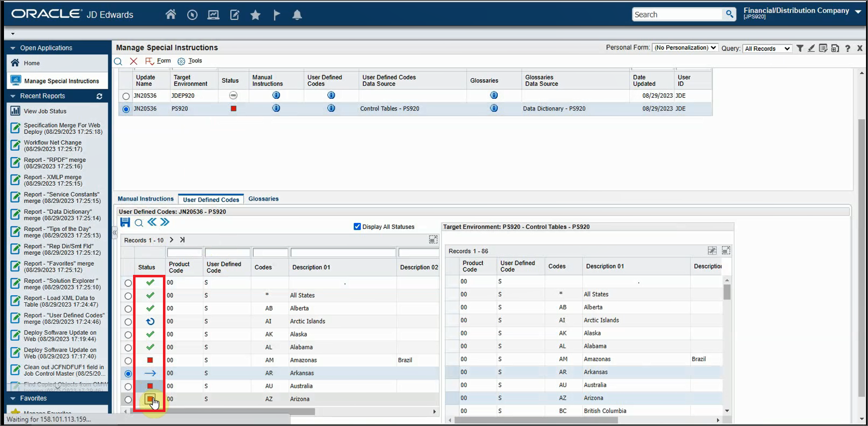Open Manual Instructions info icon for JDEP920
The width and height of the screenshot is (868, 426).
click(276, 95)
